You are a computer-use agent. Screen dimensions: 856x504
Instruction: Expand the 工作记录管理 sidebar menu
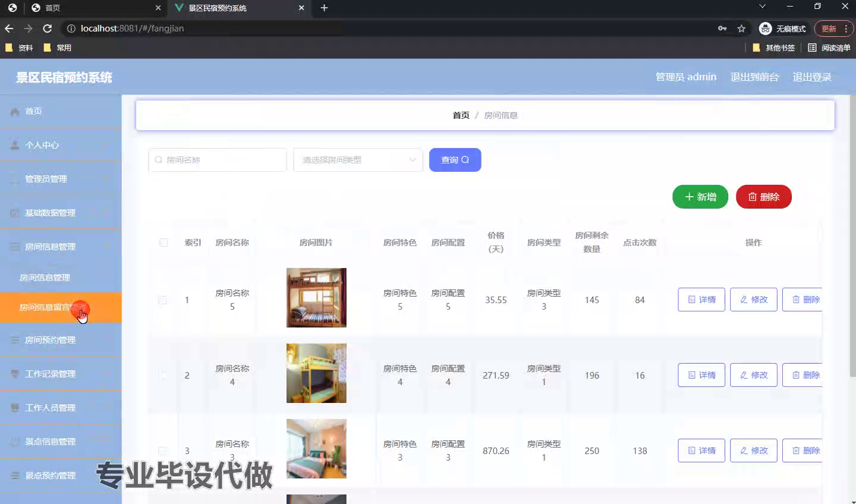[61, 374]
